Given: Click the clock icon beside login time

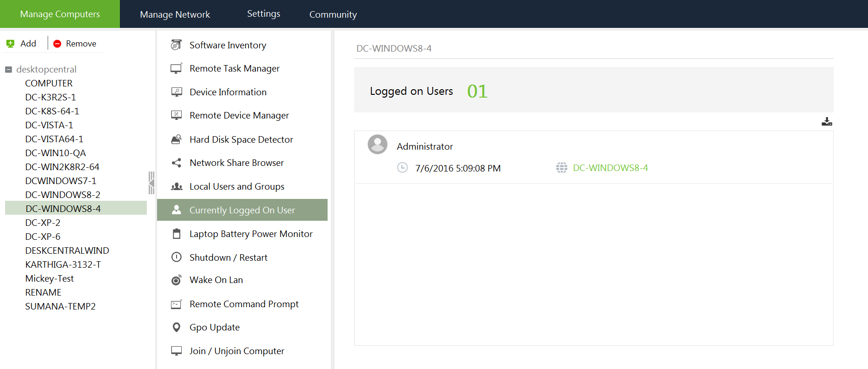Looking at the screenshot, I should point(402,167).
